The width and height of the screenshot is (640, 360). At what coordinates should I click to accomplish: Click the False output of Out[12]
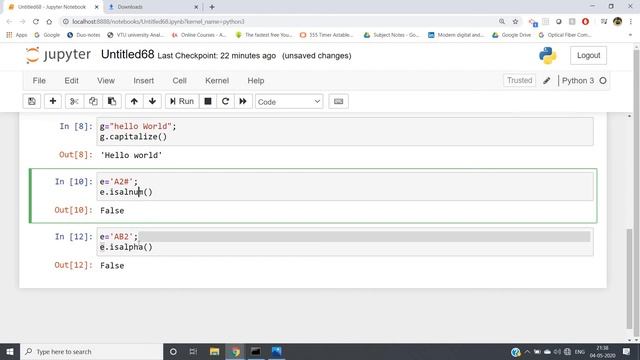pos(112,266)
